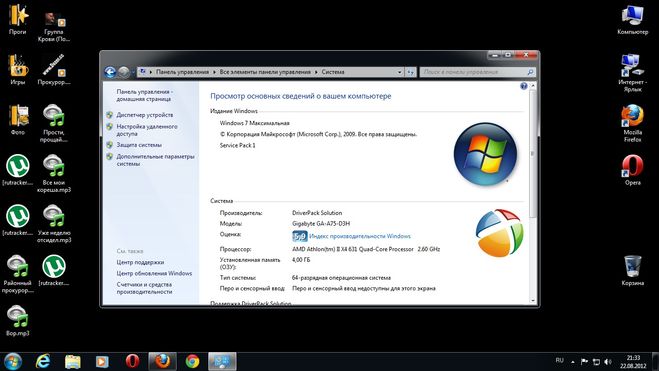The width and height of the screenshot is (659, 371).
Task: Click the Система breadcrumb segment
Action: pyautogui.click(x=333, y=72)
